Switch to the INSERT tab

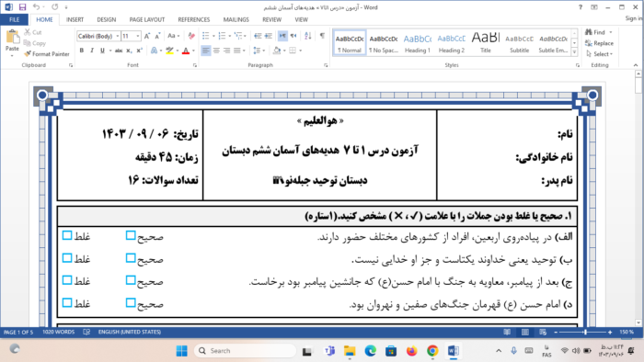click(75, 19)
